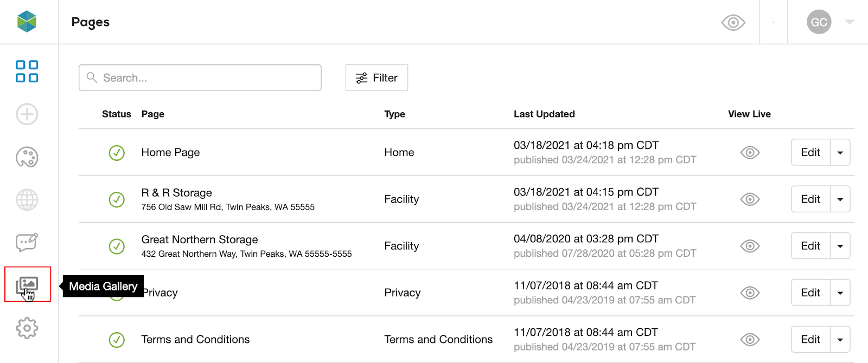Click the globe icon in sidebar
The image size is (868, 363).
pyautogui.click(x=27, y=200)
